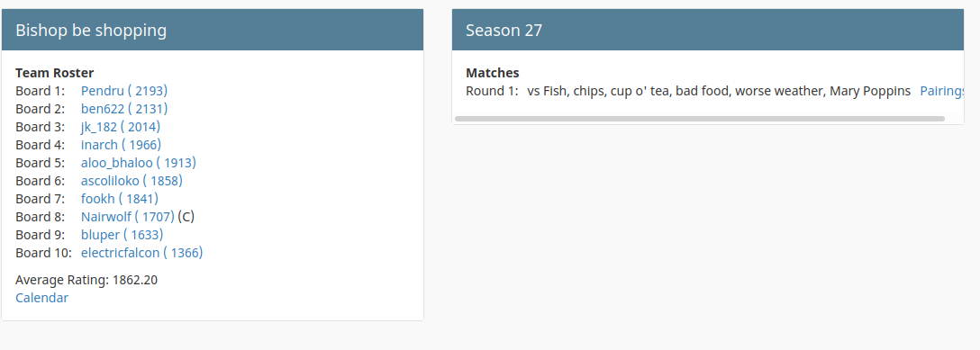The height and width of the screenshot is (350, 980).
Task: Open aloo_bhaloo player page
Action: click(x=139, y=163)
